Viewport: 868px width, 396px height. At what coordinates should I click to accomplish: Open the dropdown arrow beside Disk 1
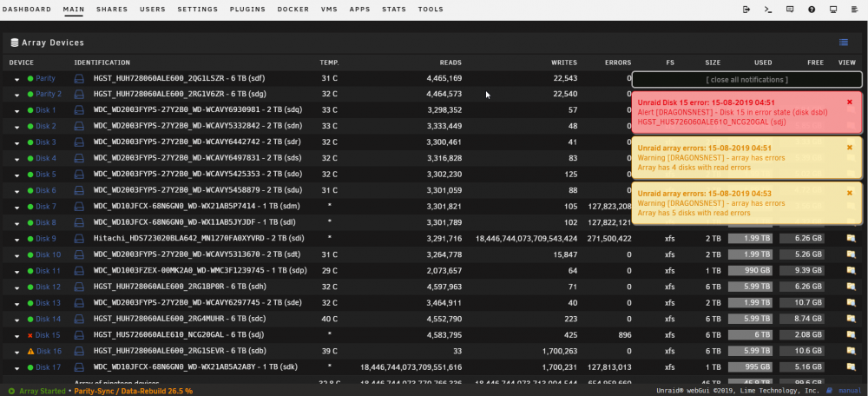click(x=16, y=111)
